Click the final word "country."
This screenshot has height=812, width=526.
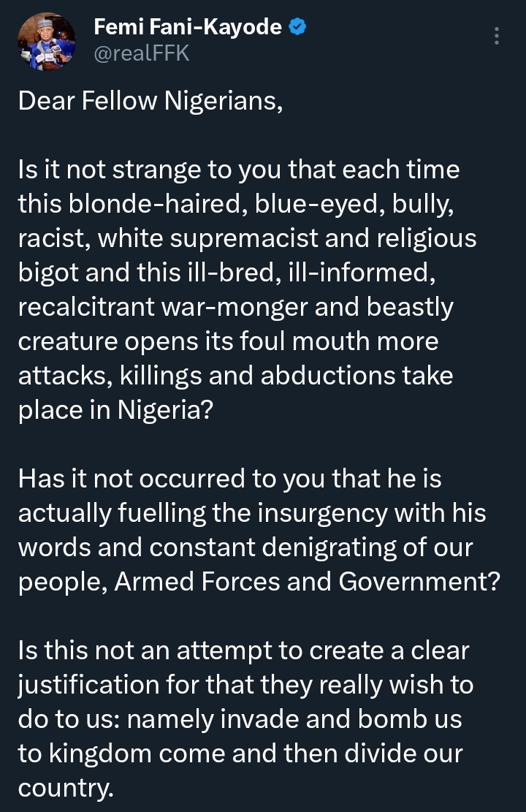[x=66, y=786]
